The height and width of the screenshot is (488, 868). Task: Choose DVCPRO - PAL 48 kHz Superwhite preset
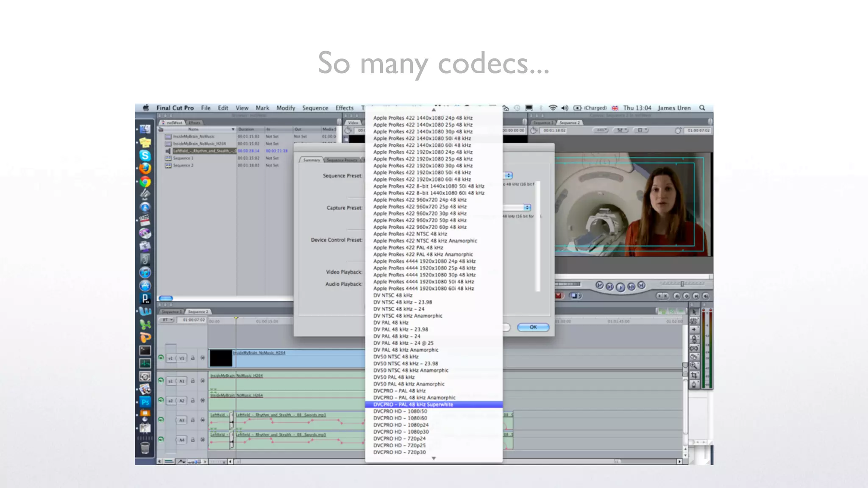click(x=434, y=405)
